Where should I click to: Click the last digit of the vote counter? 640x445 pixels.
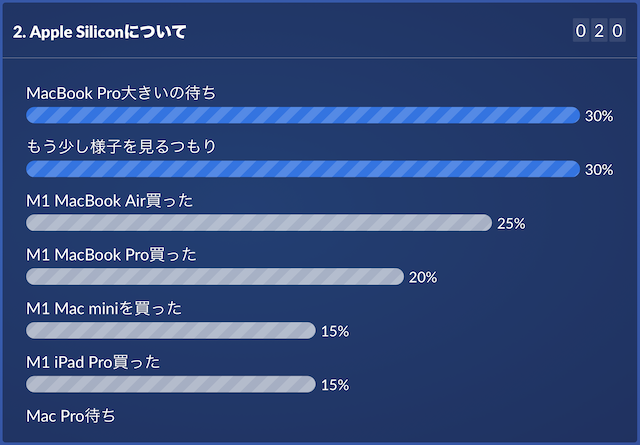pyautogui.click(x=615, y=31)
